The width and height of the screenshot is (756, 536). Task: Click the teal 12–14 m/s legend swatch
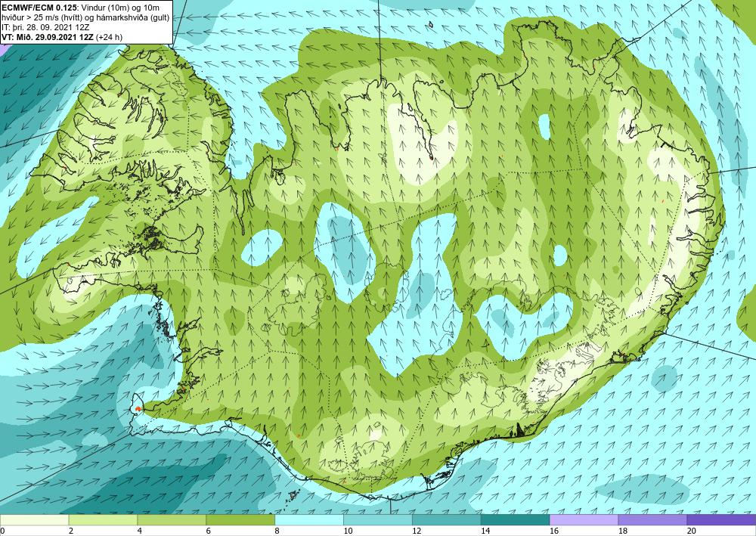[x=447, y=519]
